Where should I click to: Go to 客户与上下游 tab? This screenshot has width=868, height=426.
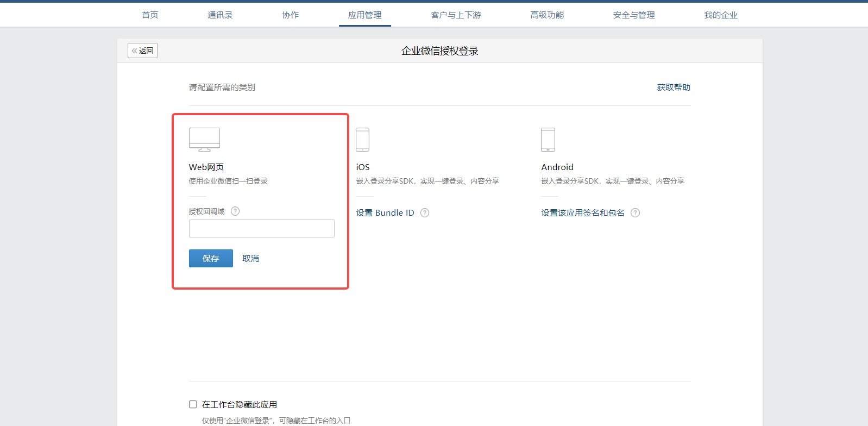(x=456, y=15)
